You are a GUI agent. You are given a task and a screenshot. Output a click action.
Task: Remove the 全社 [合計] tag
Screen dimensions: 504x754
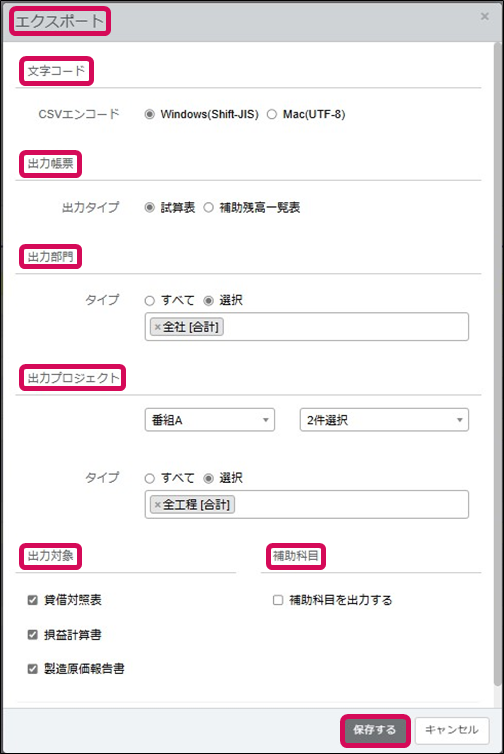tap(157, 327)
